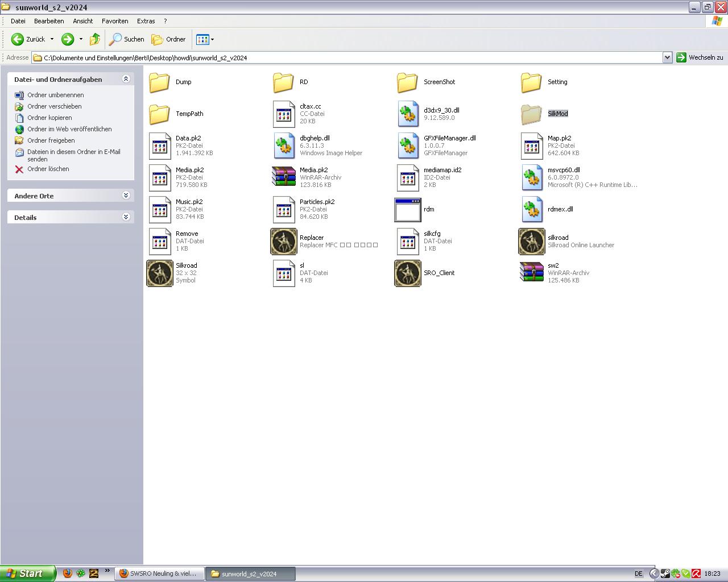Click the Ordner umbenennen link
Screen dimensions: 728x582
point(55,95)
